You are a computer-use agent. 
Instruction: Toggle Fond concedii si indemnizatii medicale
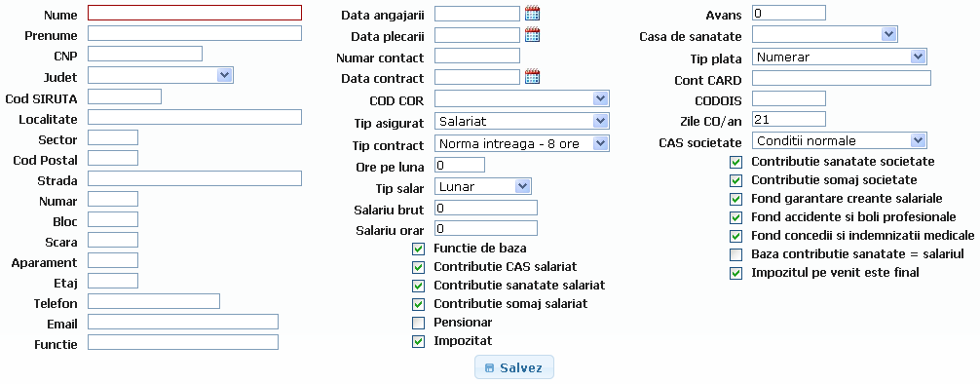tap(736, 237)
